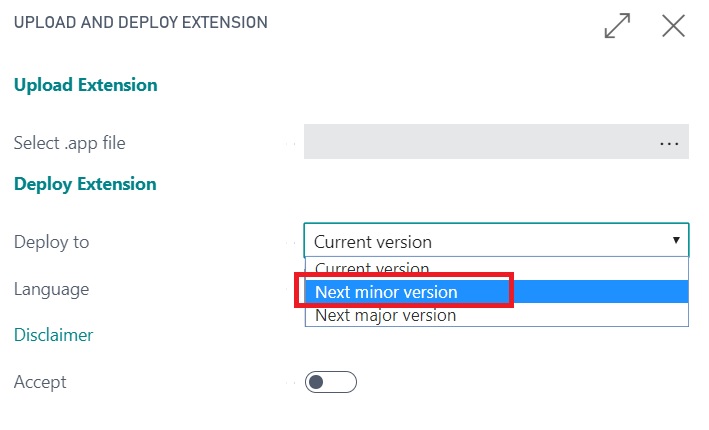Click the Select .app file input field

pyautogui.click(x=480, y=143)
